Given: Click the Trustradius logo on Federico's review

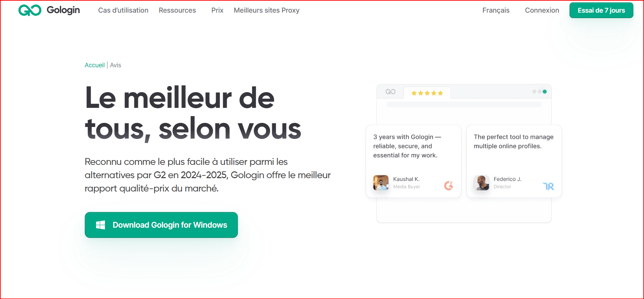Looking at the screenshot, I should (x=549, y=186).
